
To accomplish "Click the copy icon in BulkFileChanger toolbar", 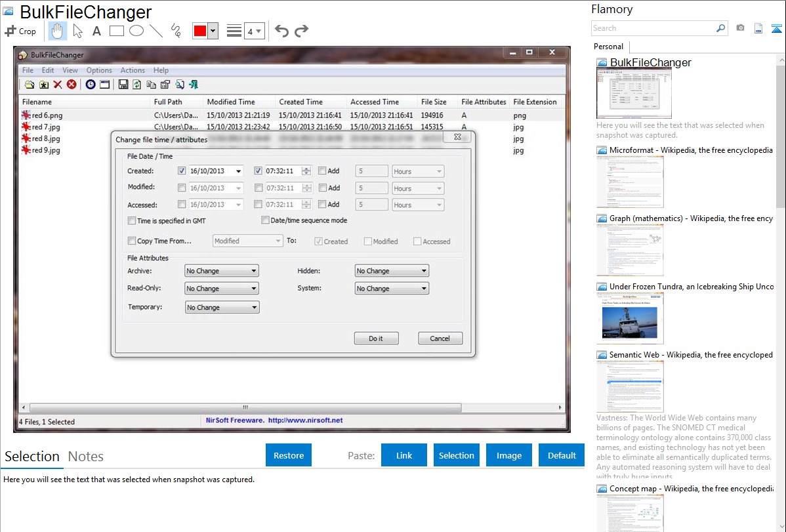I will pyautogui.click(x=151, y=85).
